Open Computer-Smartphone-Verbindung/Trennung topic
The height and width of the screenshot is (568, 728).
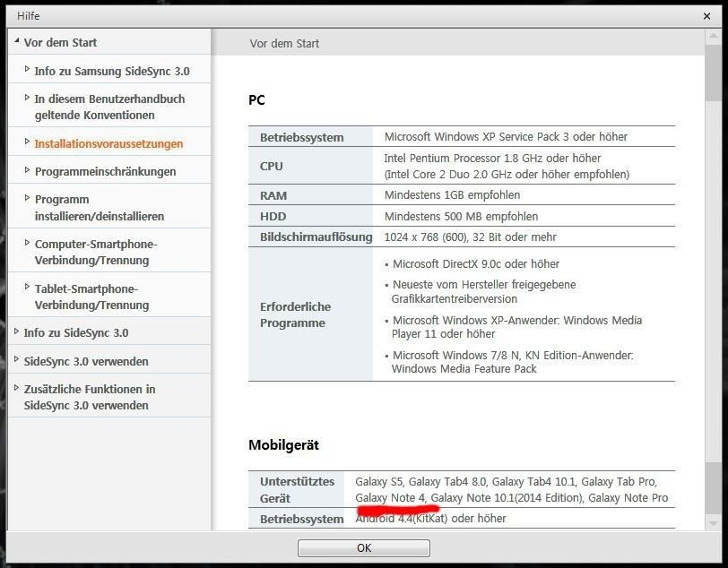coord(96,252)
